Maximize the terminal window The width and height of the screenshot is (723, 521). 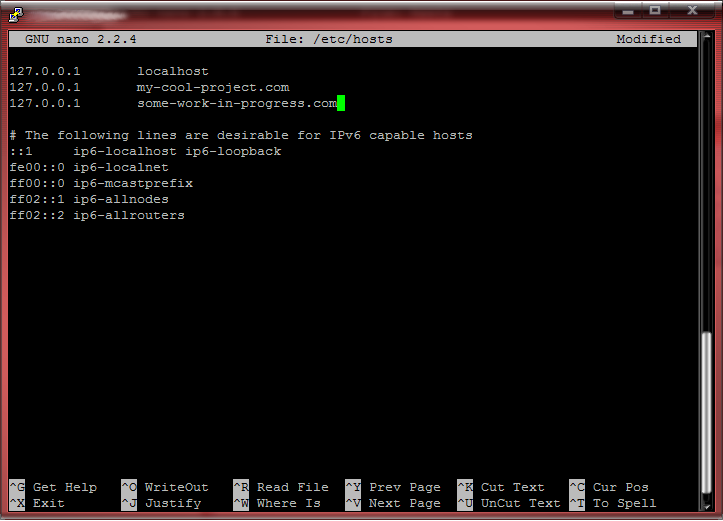click(655, 10)
